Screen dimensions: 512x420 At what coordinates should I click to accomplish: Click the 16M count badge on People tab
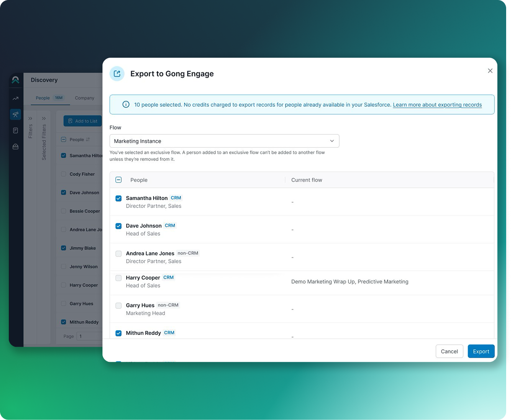click(59, 98)
